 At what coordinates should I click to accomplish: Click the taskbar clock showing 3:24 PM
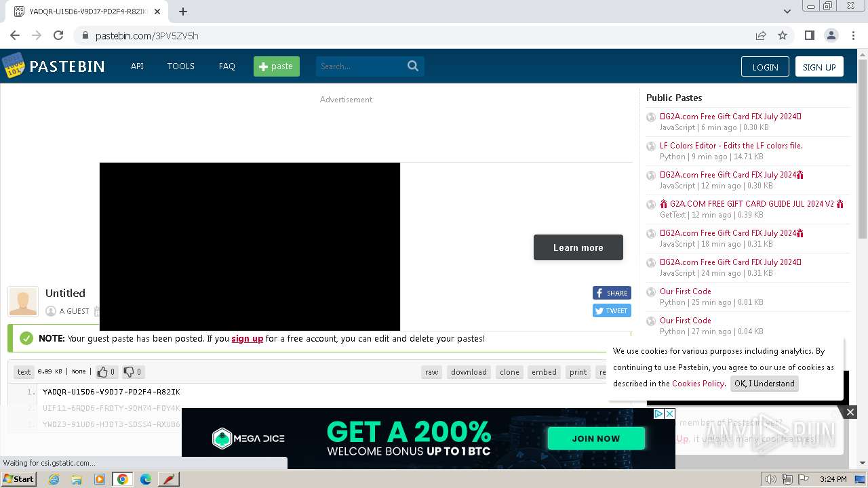coord(833,479)
